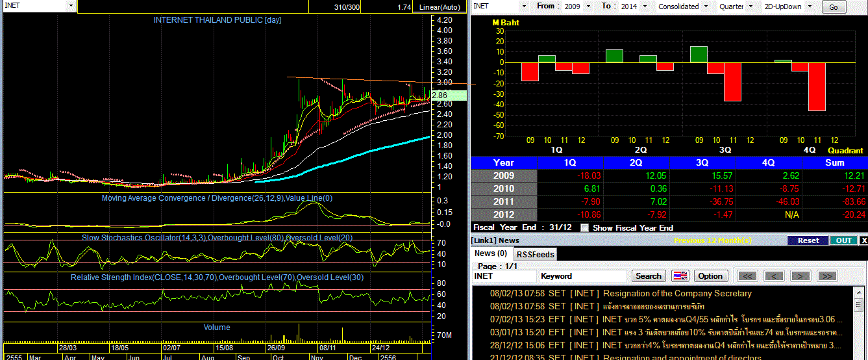Open the 03/01/13 15:20 EFT news item
The image size is (868, 360).
click(x=667, y=332)
